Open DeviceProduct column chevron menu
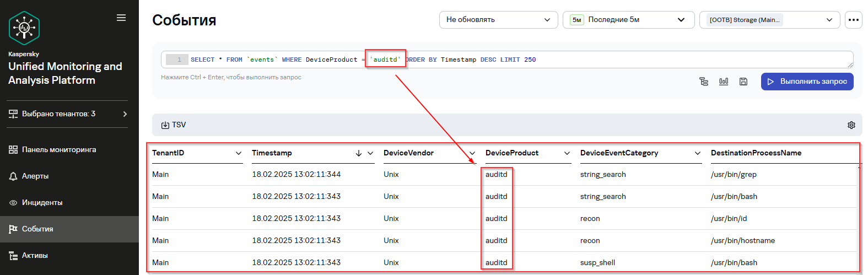Screen dimensions: 868x275 567,153
